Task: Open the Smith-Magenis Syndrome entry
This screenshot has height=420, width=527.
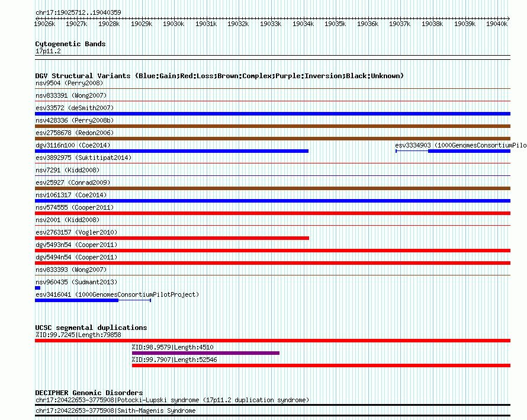Action: pos(115,411)
